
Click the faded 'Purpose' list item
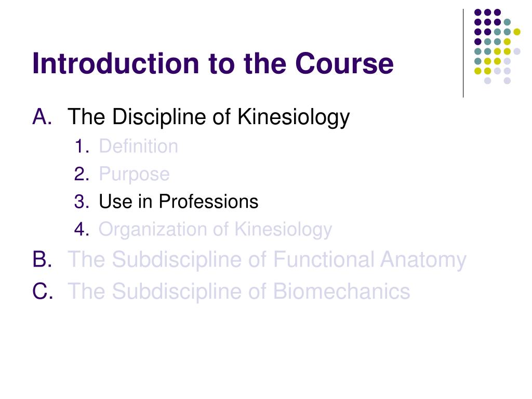coord(134,175)
